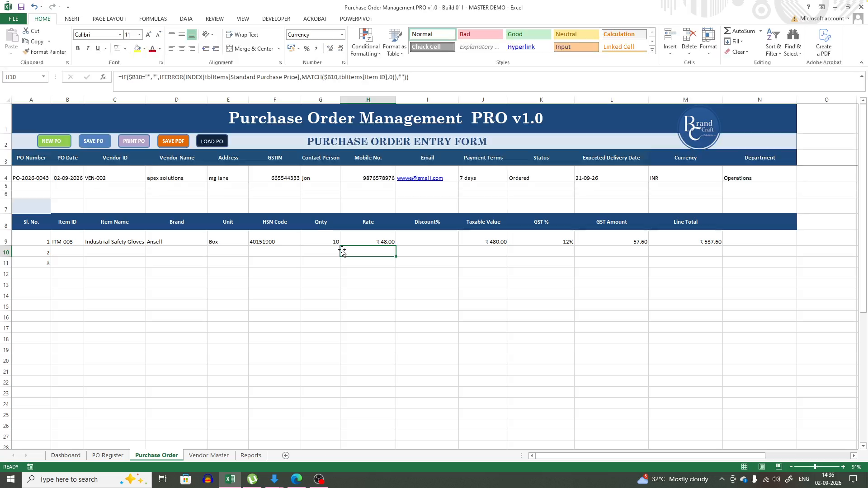Open the Name Box dropdown arrow
The width and height of the screenshot is (868, 488).
pyautogui.click(x=43, y=77)
